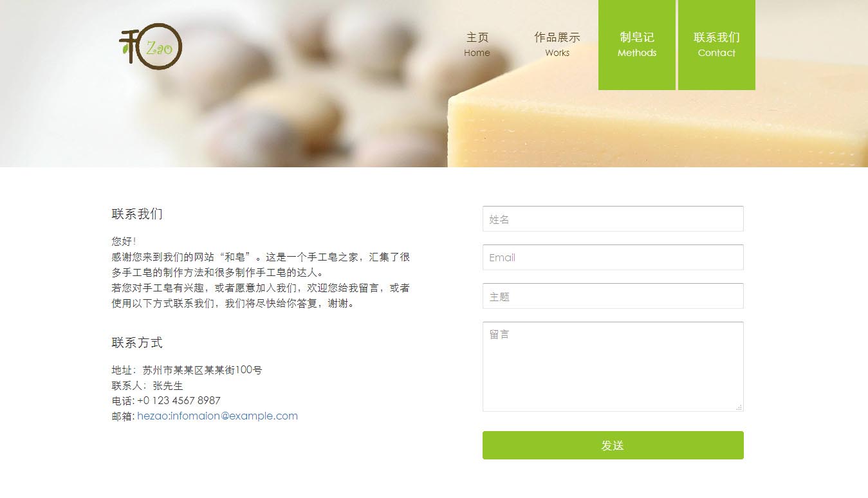868x498 pixels.
Task: Click the 地址 address line text
Action: (x=187, y=370)
